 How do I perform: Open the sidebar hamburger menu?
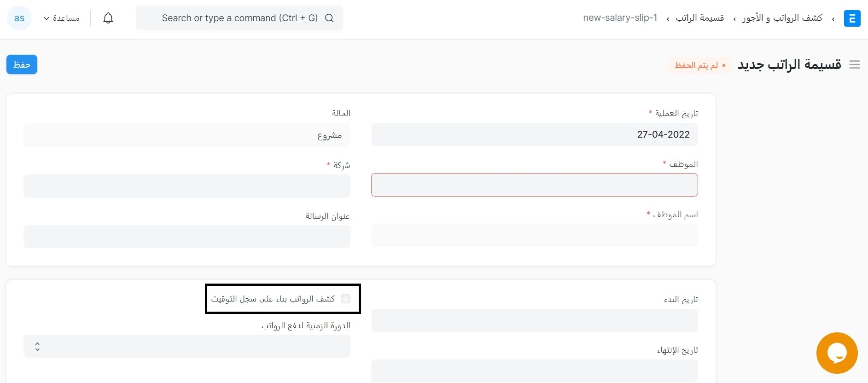(855, 65)
